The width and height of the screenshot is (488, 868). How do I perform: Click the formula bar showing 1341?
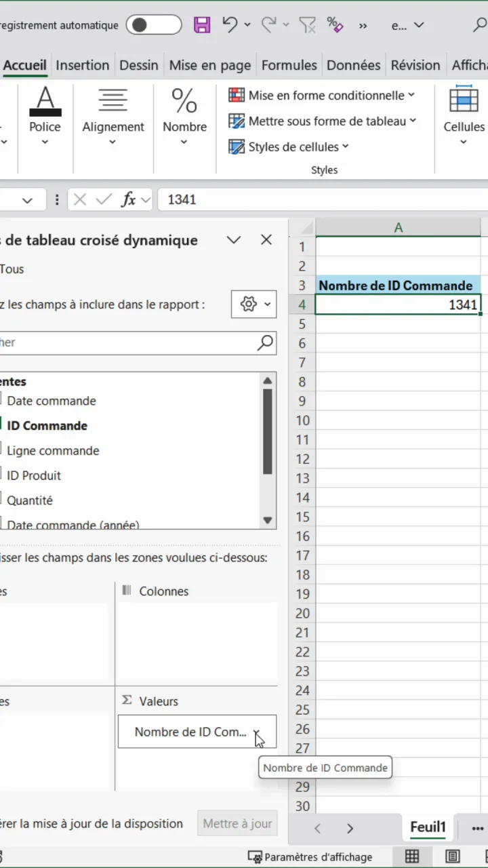pyautogui.click(x=323, y=200)
